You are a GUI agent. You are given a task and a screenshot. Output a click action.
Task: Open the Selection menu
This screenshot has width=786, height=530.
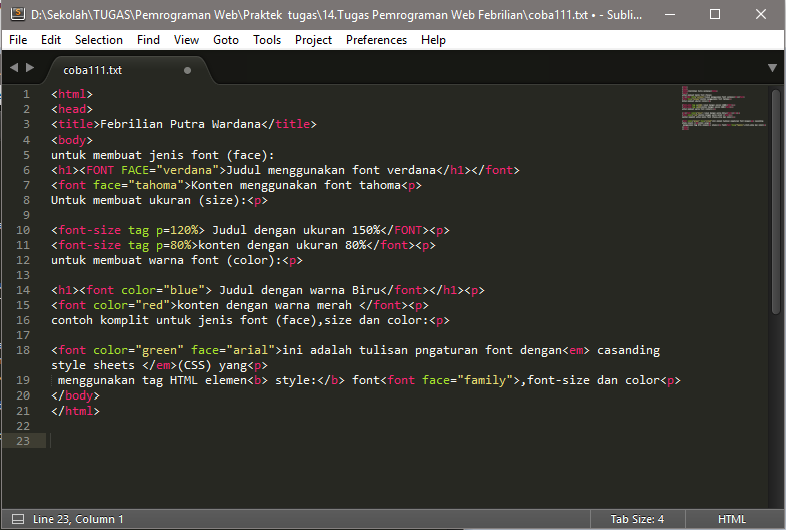[x=99, y=40]
